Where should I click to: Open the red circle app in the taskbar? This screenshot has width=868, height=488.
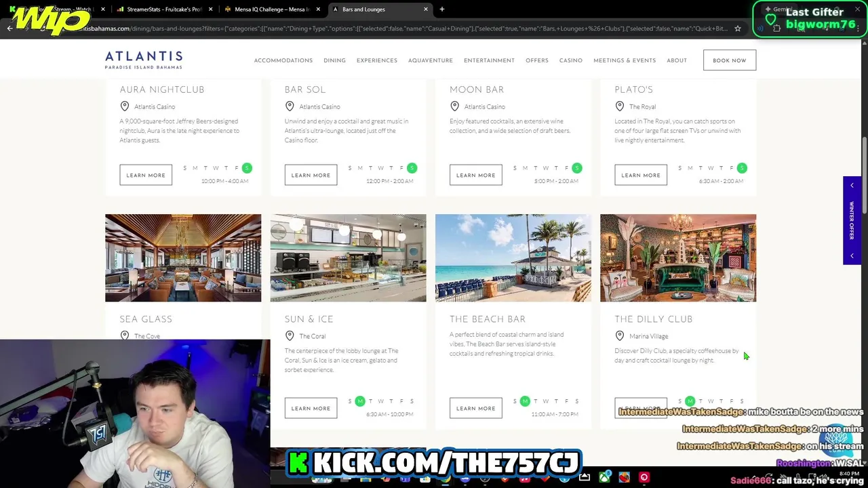pos(644,477)
